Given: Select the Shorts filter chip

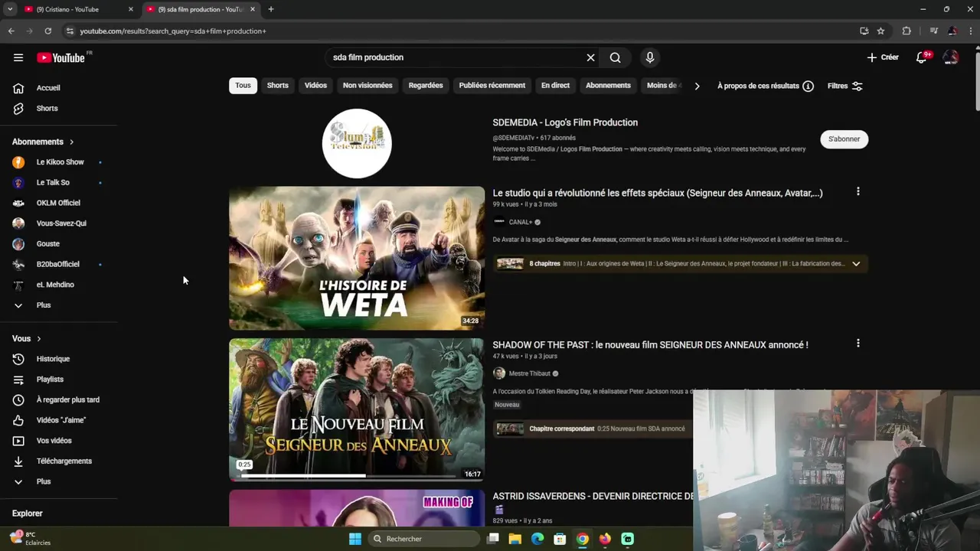Looking at the screenshot, I should 277,86.
